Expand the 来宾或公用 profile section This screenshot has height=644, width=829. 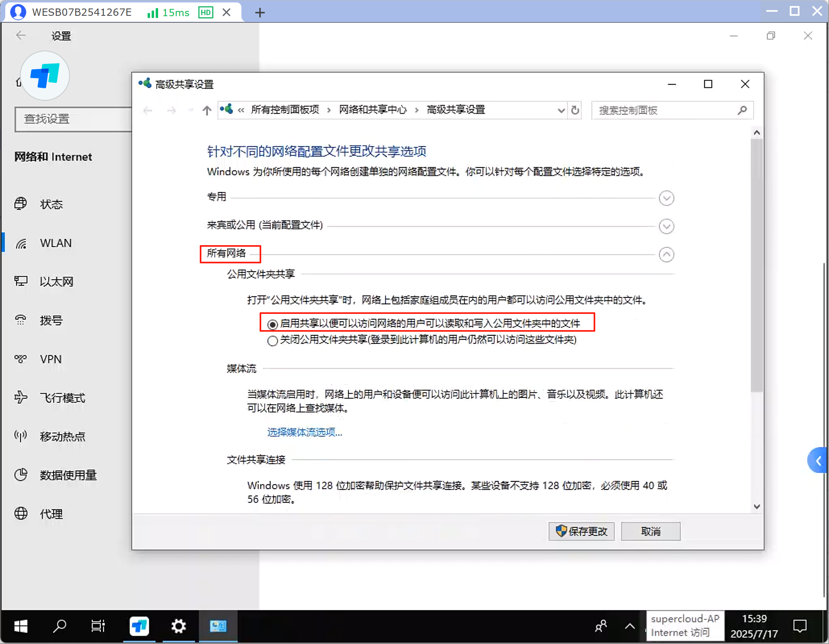[666, 226]
